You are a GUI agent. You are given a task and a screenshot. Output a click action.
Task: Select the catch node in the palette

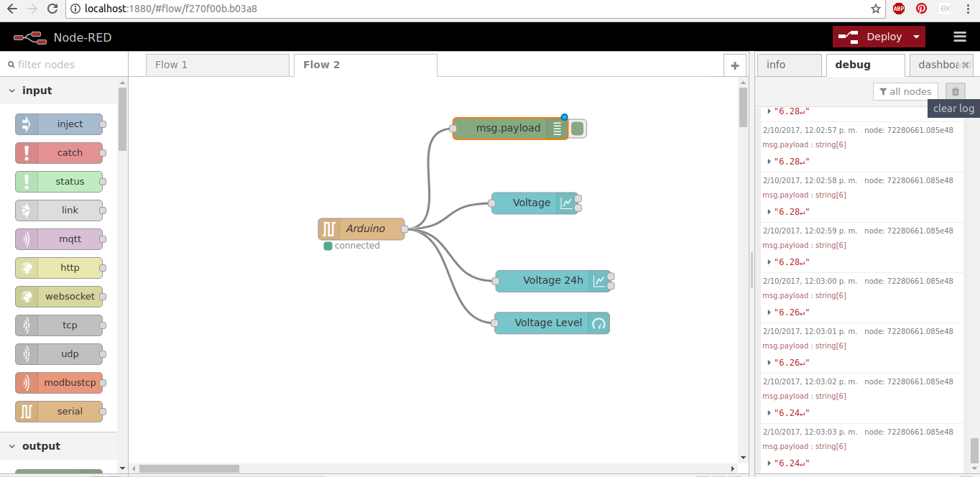(x=59, y=153)
